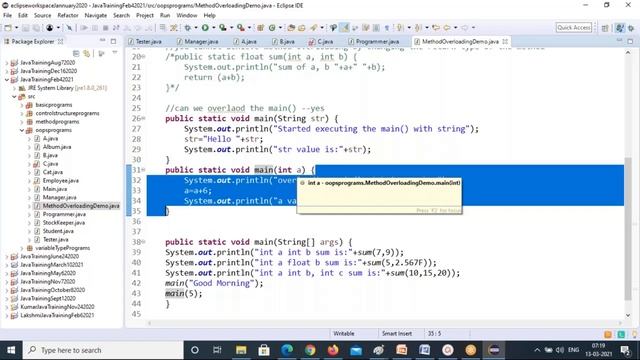Open File Explorer from the taskbar
640x360 pixels.
(x=241, y=350)
